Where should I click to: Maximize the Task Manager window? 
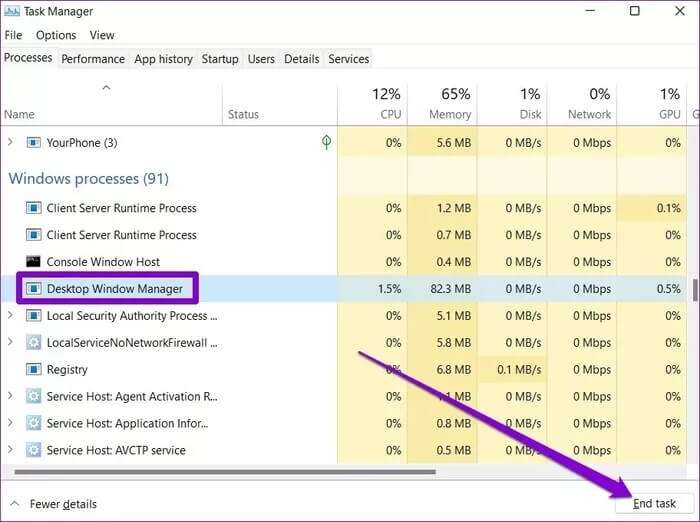point(634,11)
